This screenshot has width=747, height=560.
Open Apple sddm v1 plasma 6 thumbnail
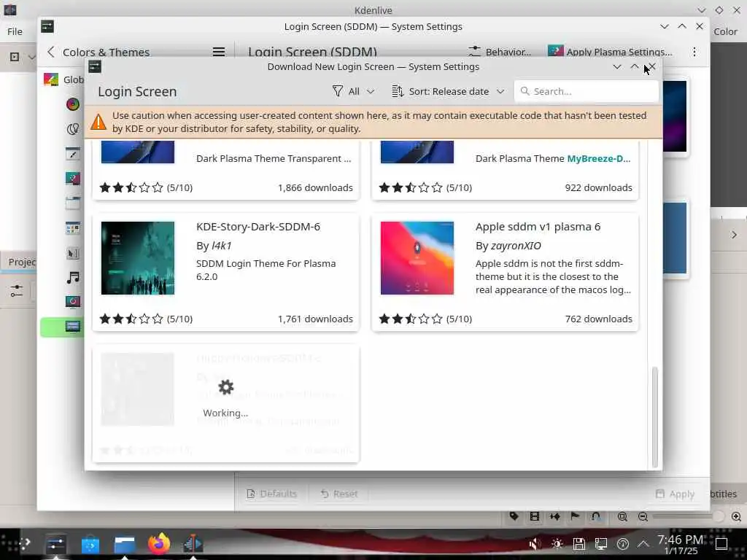click(417, 258)
